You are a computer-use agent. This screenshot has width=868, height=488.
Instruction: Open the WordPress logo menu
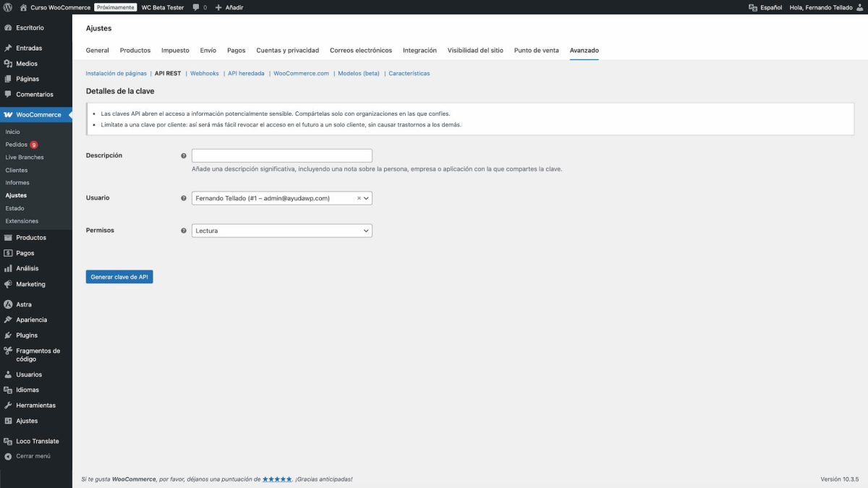point(7,7)
